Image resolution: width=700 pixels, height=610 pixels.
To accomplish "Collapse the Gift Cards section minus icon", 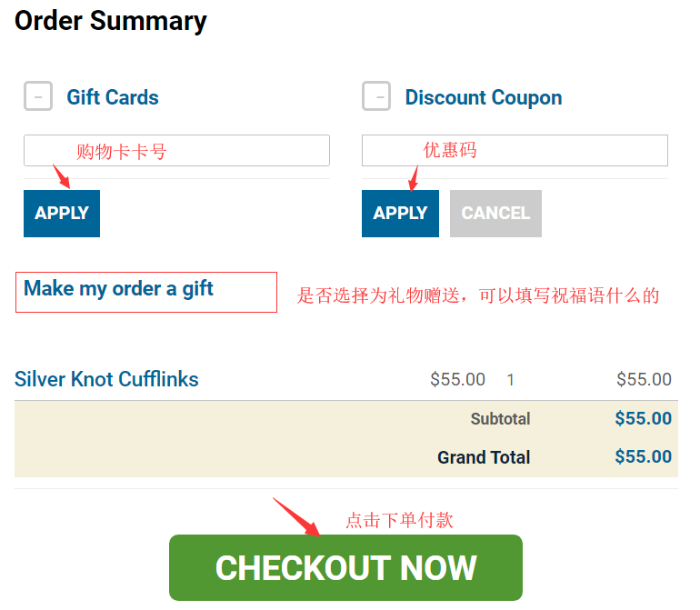I will 38,95.
